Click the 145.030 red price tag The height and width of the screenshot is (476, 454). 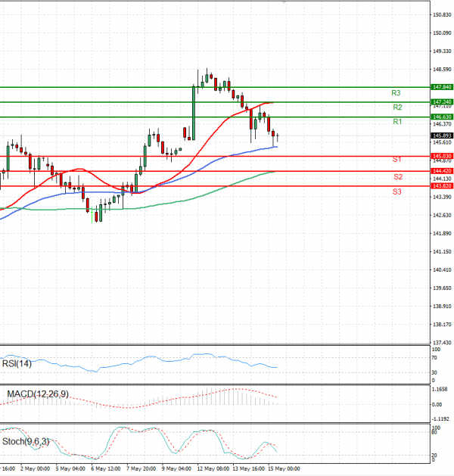(x=441, y=156)
